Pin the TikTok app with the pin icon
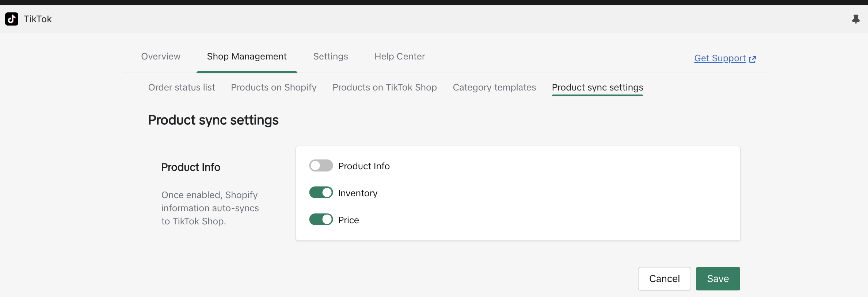This screenshot has height=297, width=868. coord(856,19)
